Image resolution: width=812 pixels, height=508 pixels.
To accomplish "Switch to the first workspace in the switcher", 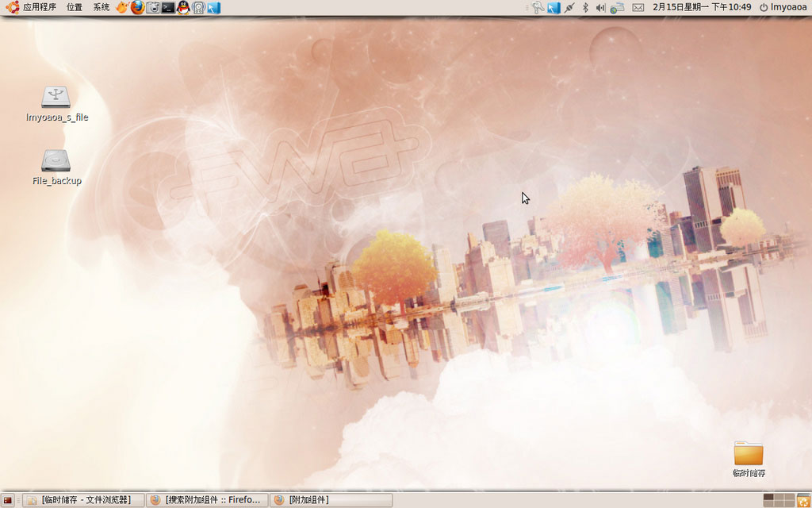I will pyautogui.click(x=769, y=497).
